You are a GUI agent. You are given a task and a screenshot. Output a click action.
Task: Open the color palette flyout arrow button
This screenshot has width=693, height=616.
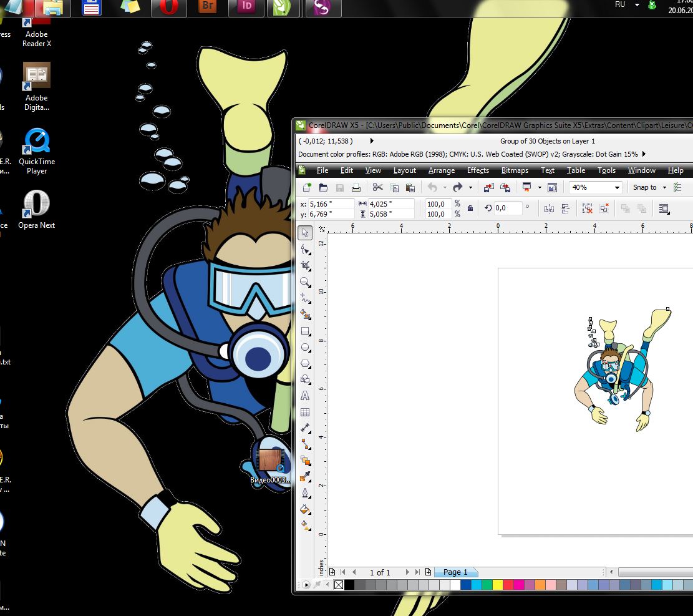[x=306, y=585]
